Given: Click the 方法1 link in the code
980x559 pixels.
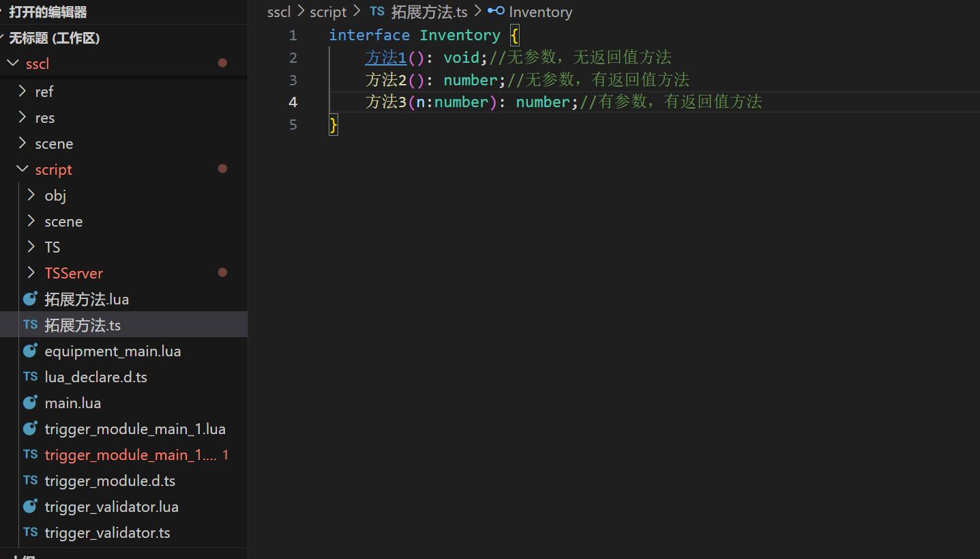Looking at the screenshot, I should click(x=386, y=57).
